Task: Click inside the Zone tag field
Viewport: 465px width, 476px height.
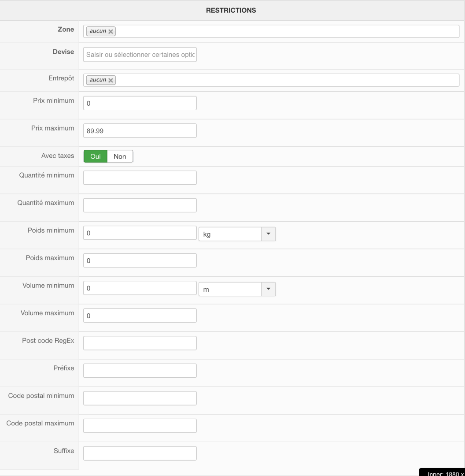Action: click(286, 31)
